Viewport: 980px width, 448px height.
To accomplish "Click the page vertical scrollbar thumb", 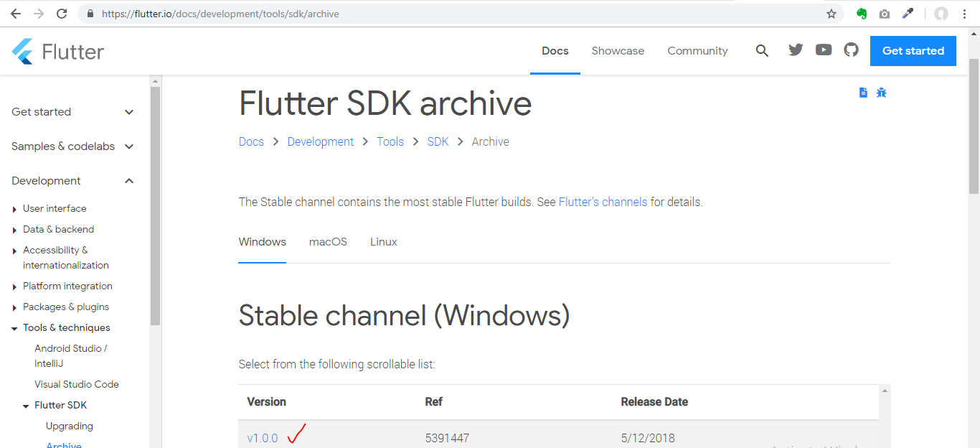I will point(974,126).
